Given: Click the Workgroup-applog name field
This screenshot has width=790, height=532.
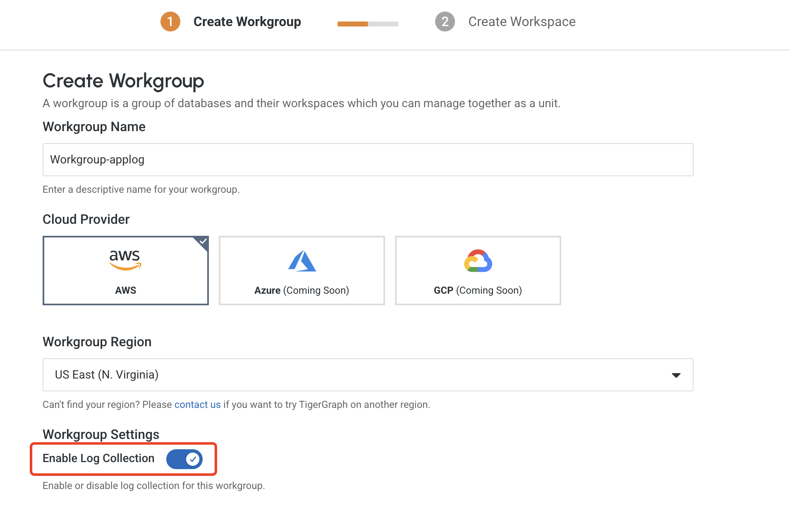Looking at the screenshot, I should tap(367, 160).
